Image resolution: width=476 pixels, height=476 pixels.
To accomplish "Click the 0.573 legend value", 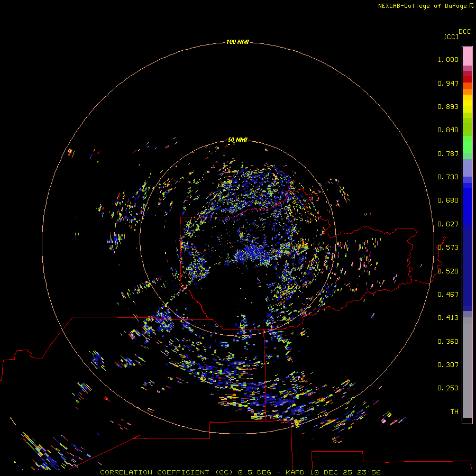I will (x=448, y=248).
